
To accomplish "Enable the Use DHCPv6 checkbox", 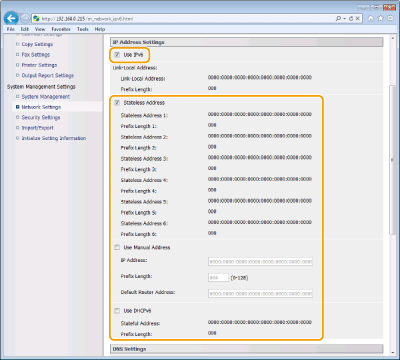I will pyautogui.click(x=117, y=311).
